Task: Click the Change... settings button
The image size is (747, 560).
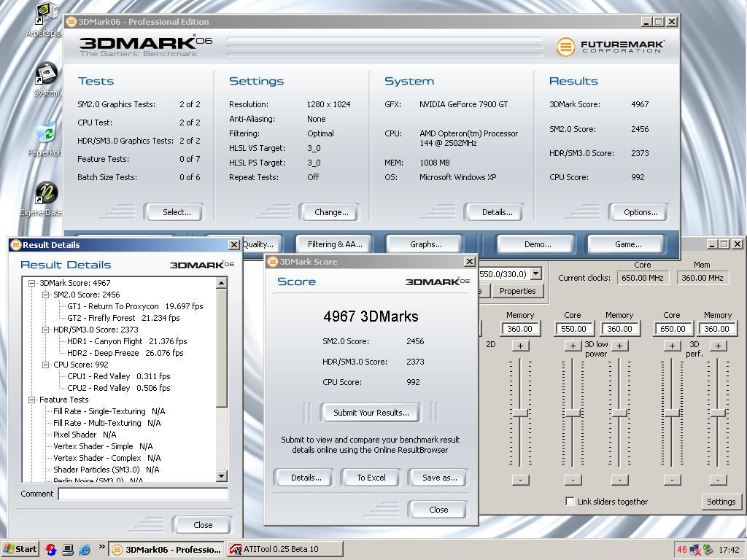Action: pos(329,212)
